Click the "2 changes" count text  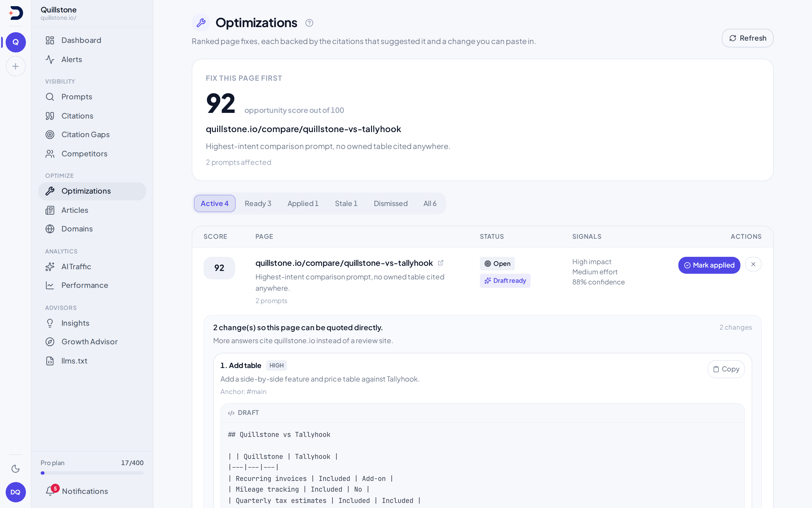point(736,328)
